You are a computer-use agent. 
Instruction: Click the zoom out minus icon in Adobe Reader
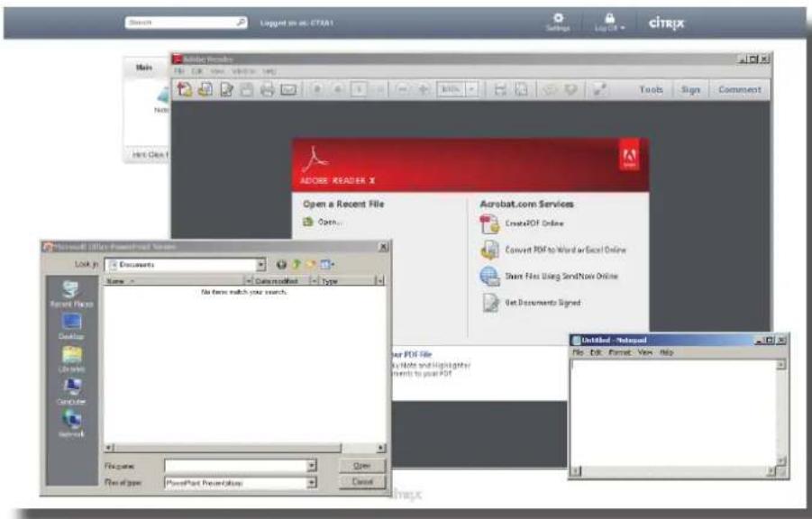coord(402,89)
